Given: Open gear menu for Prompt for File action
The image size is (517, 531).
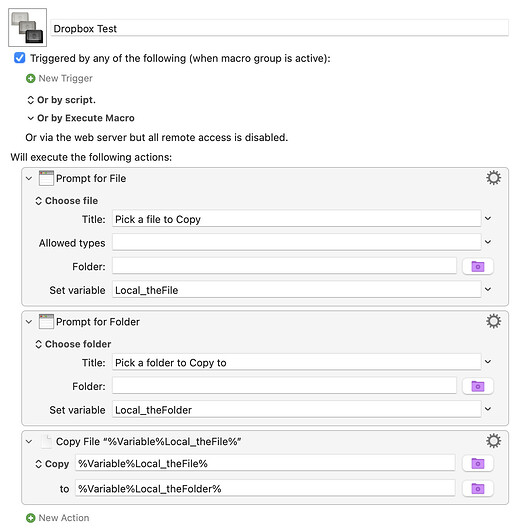Looking at the screenshot, I should pos(493,178).
